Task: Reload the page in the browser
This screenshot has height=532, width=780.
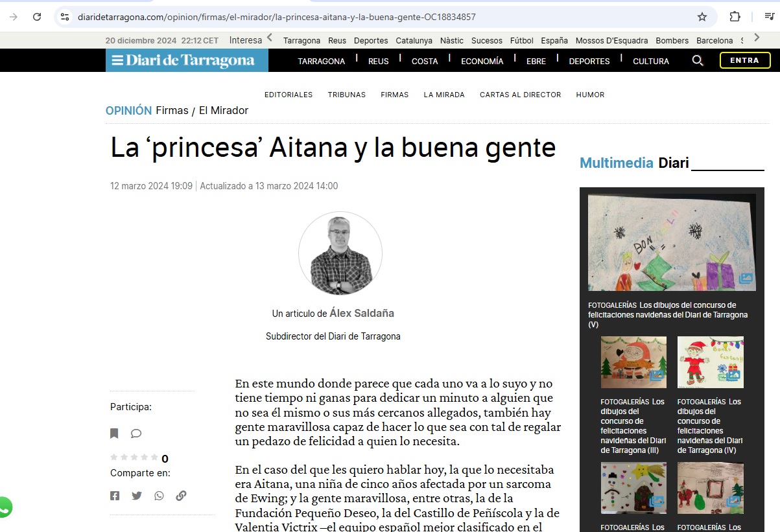Action: tap(37, 17)
